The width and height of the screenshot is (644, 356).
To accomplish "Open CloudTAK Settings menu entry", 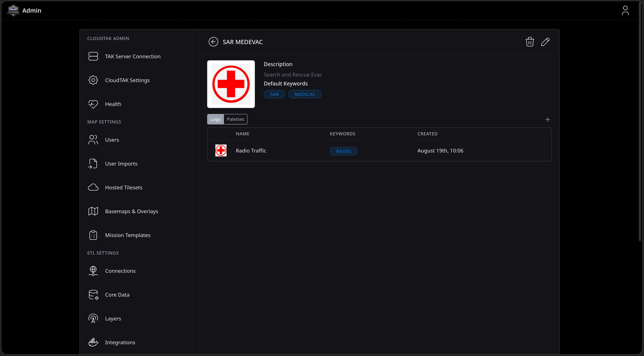I will 139,80.
